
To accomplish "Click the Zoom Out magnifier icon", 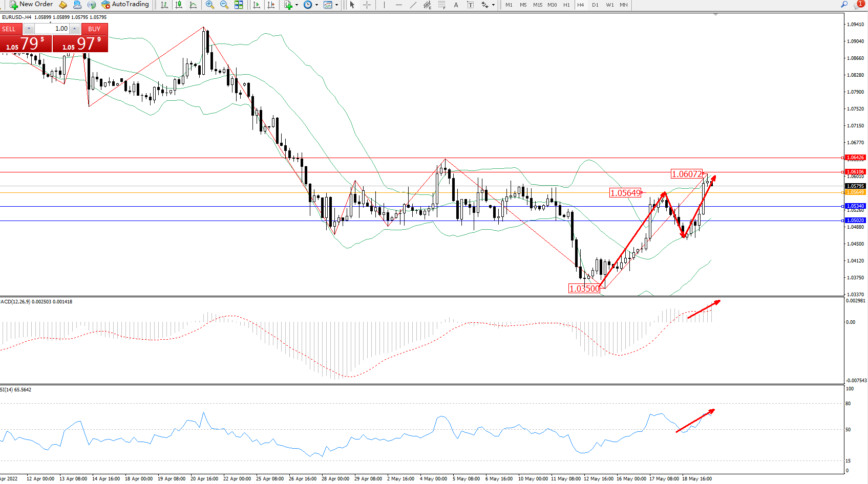I will pyautogui.click(x=224, y=5).
